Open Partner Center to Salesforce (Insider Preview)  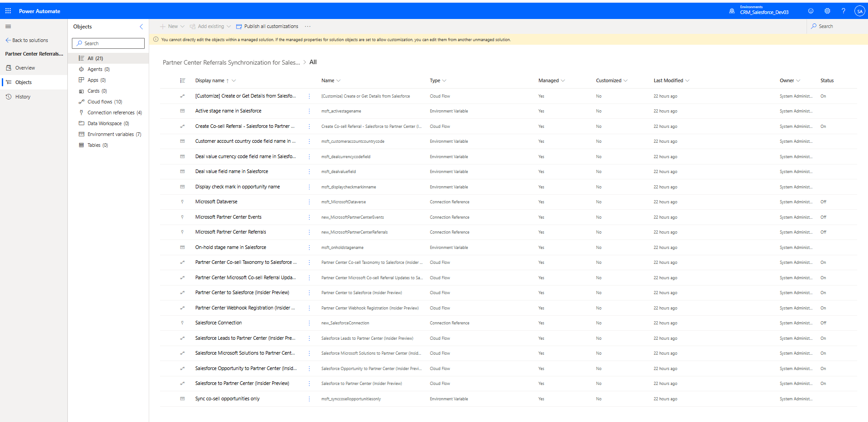click(x=242, y=292)
